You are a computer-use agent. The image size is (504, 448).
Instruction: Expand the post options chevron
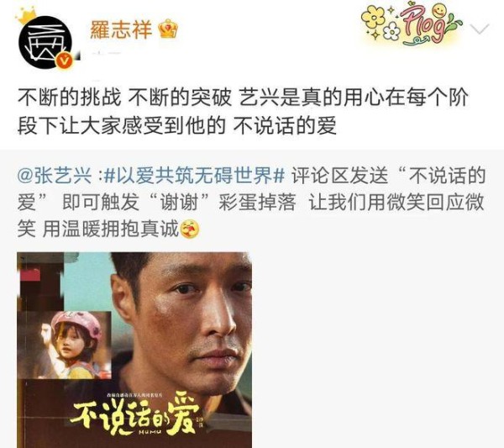coord(480,29)
